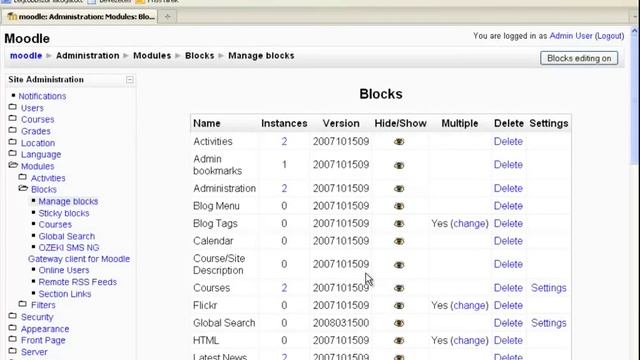Hide the Blog Tags block
The image size is (640, 360).
[399, 224]
